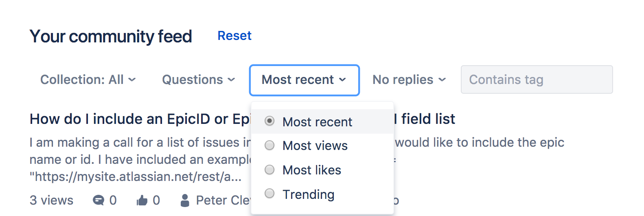Click the chevron next to Questions
The height and width of the screenshot is (216, 644).
pos(231,80)
